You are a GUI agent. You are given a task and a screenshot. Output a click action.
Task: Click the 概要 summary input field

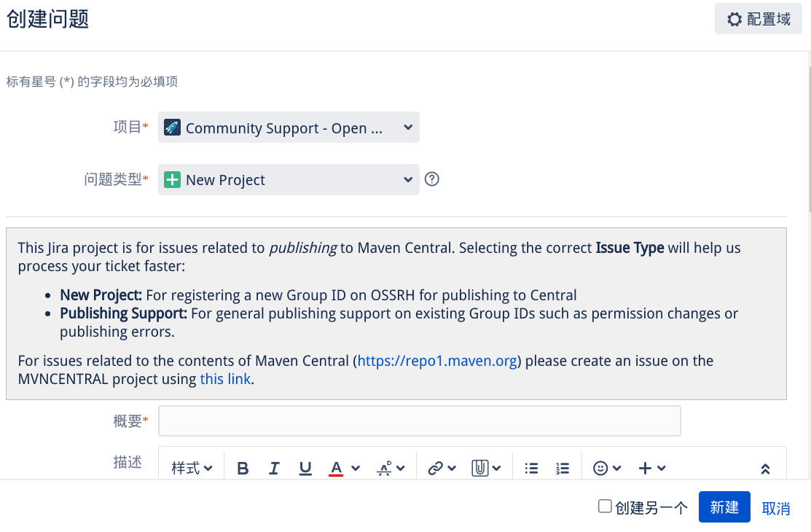pos(420,421)
